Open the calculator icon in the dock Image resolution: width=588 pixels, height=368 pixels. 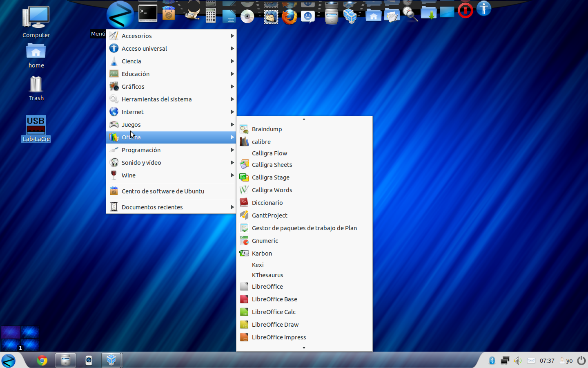[x=211, y=15]
